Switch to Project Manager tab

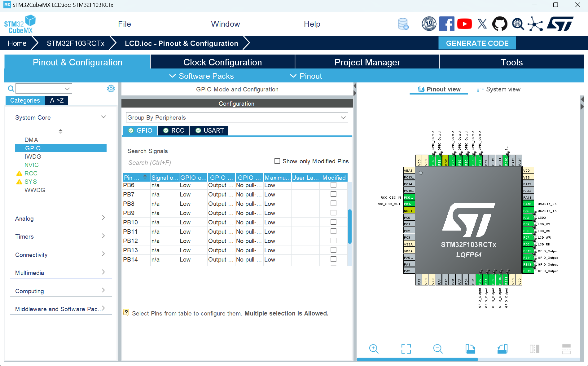(x=367, y=62)
